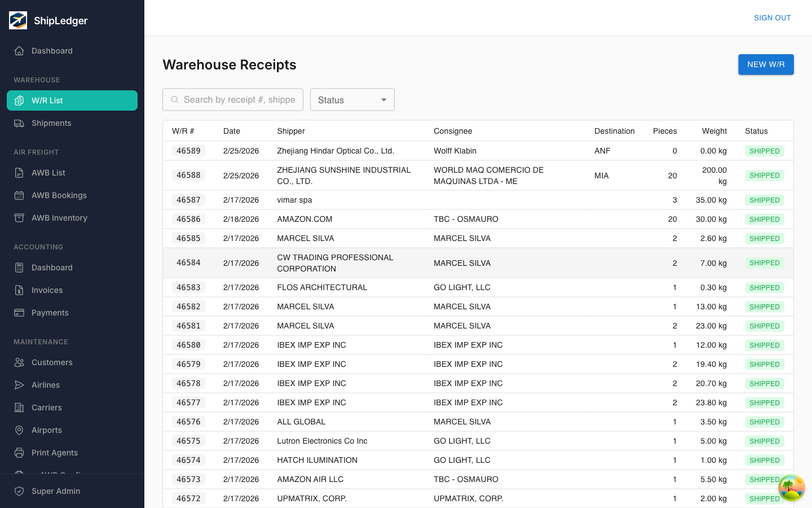The height and width of the screenshot is (508, 812).
Task: Focus the receipt search field
Action: click(x=233, y=100)
